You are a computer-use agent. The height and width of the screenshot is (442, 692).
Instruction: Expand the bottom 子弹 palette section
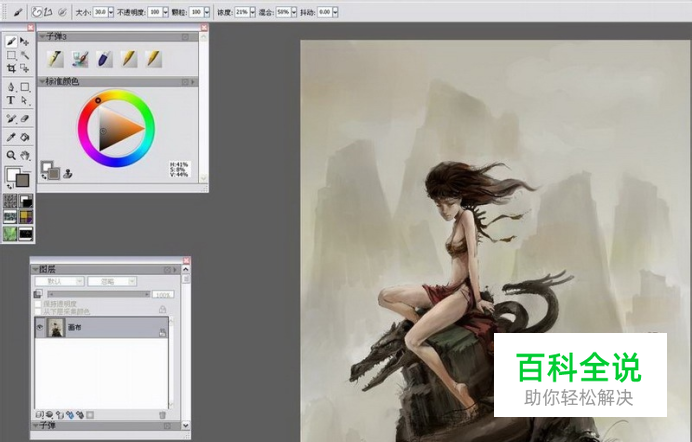click(x=35, y=425)
